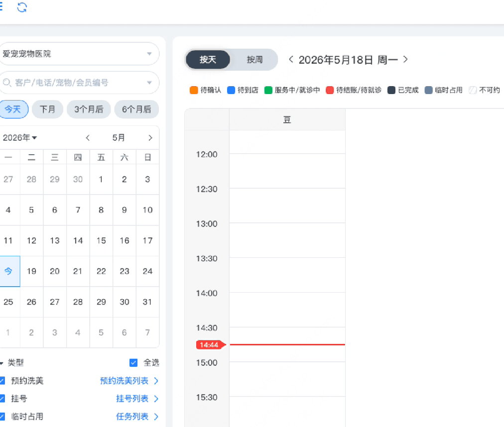Open the 爱宠宠物医院 hospital dropdown
Viewport: 504px width, 427px height.
pyautogui.click(x=78, y=54)
